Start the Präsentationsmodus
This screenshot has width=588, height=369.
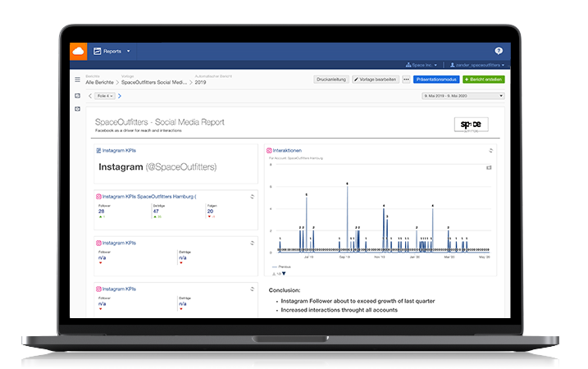click(x=435, y=80)
